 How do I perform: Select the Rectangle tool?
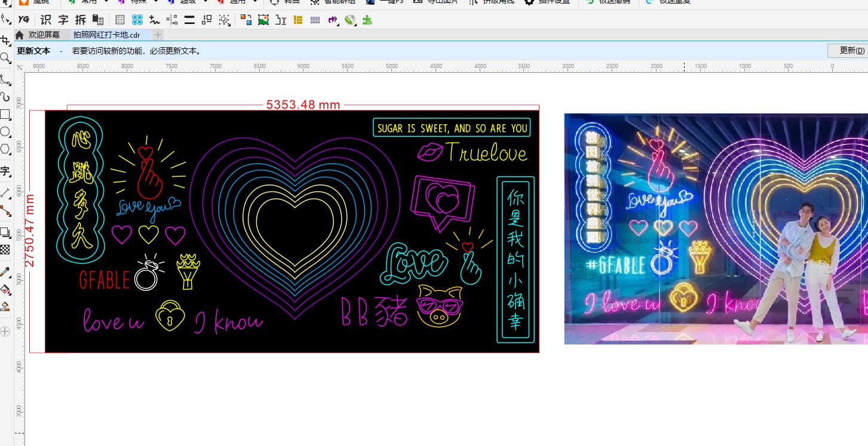point(5,114)
